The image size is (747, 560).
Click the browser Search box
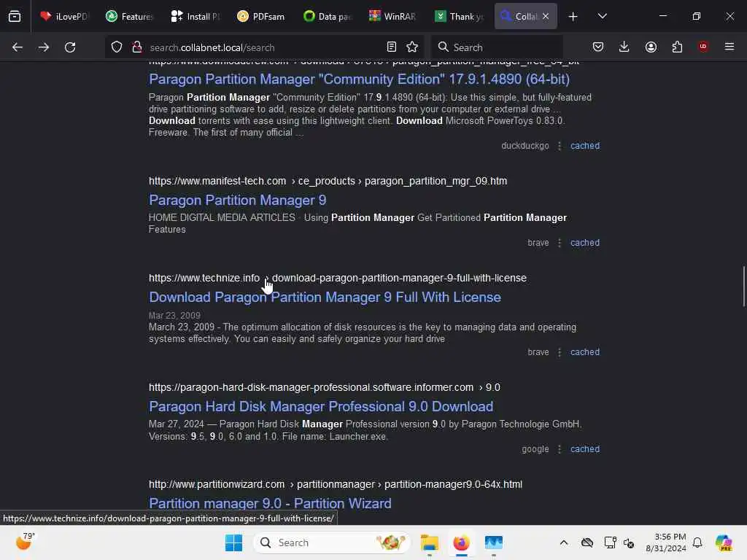pos(496,47)
